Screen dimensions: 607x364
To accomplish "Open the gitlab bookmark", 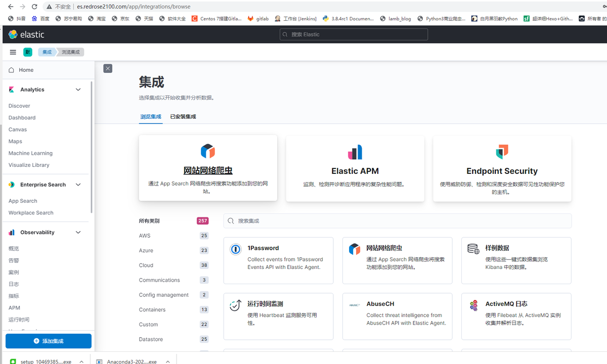I will click(258, 19).
